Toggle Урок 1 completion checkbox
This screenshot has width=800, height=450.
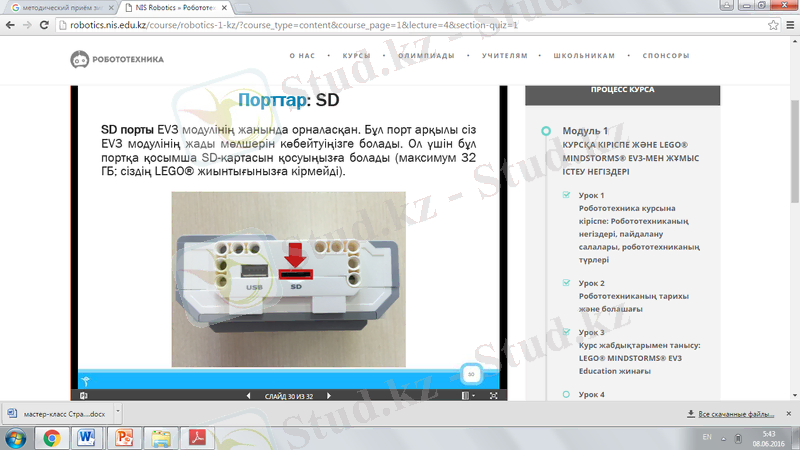point(566,195)
